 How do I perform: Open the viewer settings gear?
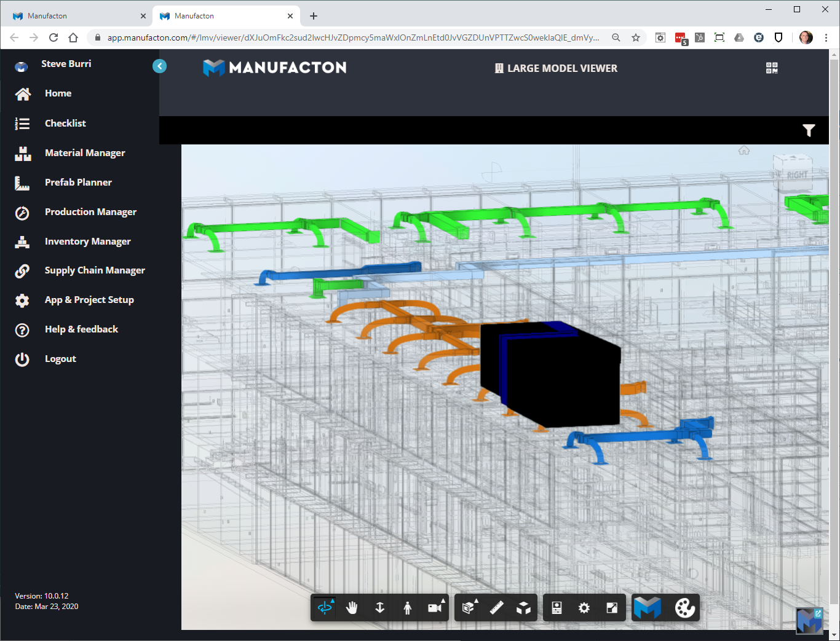coord(584,608)
